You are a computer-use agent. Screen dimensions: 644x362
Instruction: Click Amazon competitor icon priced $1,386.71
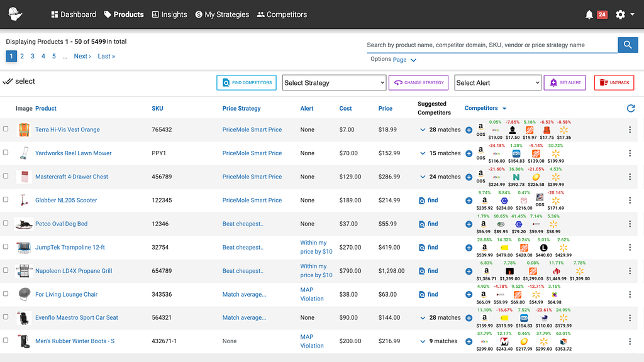point(486,271)
